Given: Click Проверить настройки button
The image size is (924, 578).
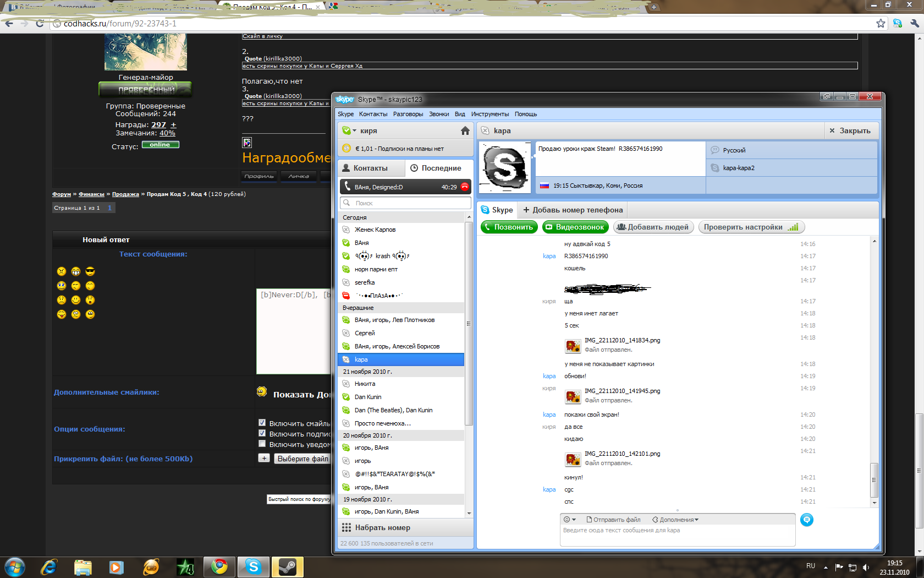Looking at the screenshot, I should (x=751, y=227).
